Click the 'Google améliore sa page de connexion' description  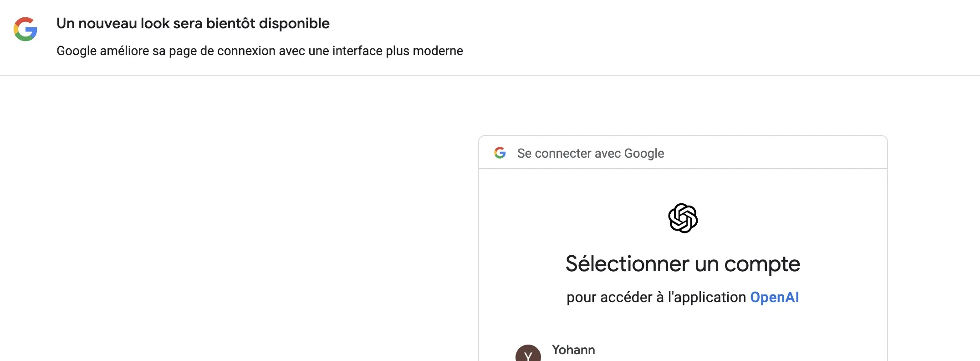click(260, 51)
